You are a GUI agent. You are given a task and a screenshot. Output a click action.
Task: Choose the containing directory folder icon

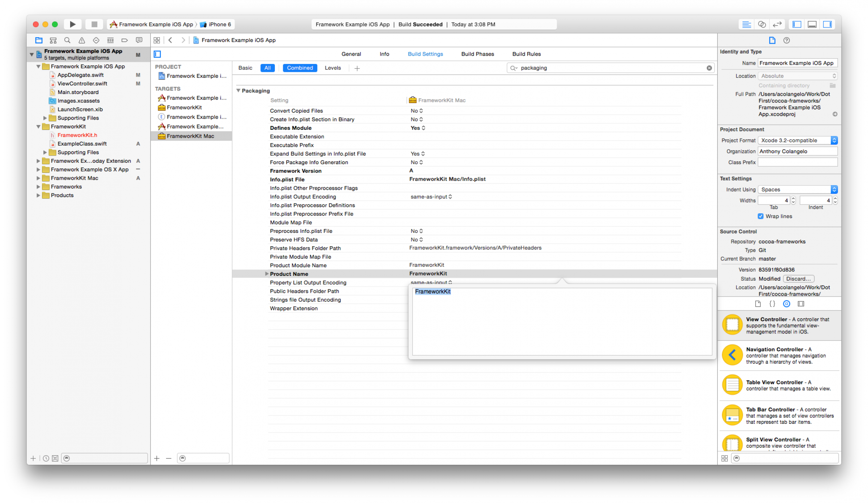[833, 85]
